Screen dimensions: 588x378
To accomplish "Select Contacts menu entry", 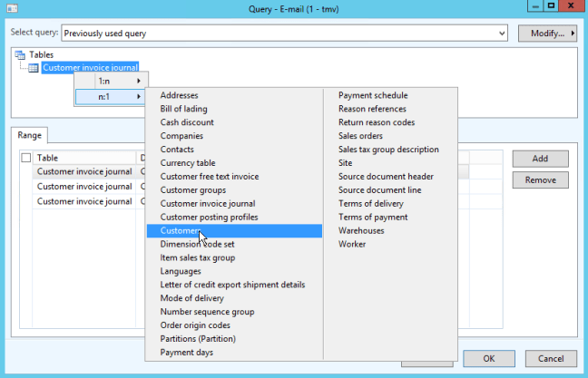I will 177,149.
